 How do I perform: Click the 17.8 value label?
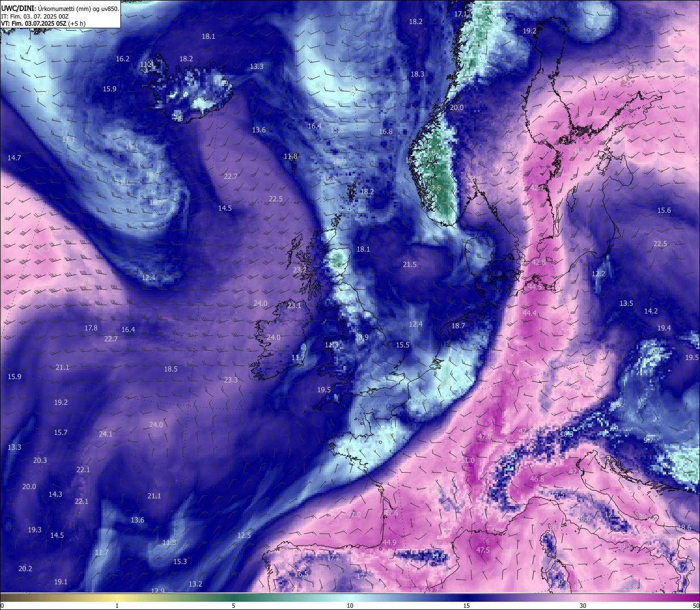(x=91, y=328)
